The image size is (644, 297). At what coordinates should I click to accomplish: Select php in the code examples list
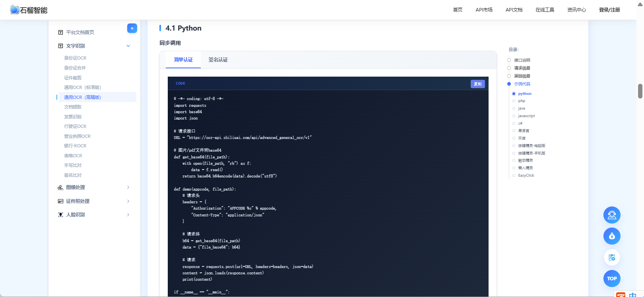522,101
